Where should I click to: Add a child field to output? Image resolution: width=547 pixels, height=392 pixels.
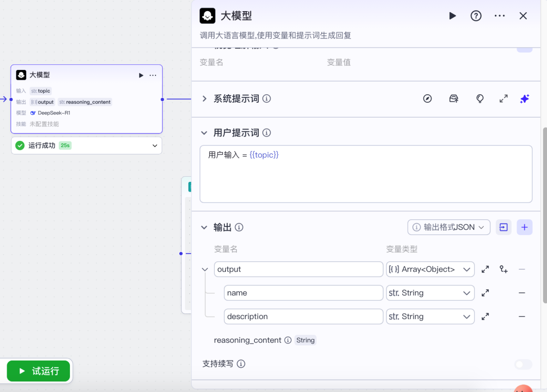(x=503, y=269)
